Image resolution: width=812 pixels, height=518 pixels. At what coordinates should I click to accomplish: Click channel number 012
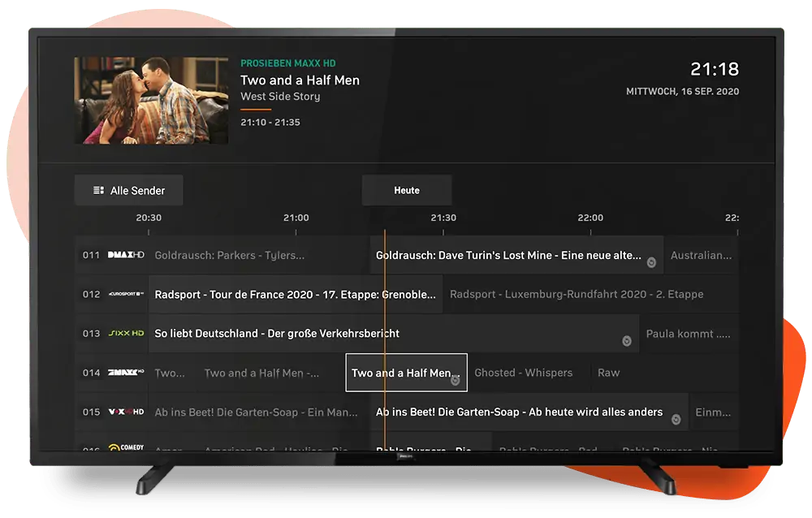[x=91, y=294]
